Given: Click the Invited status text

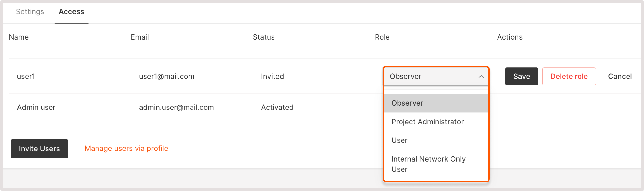Looking at the screenshot, I should pyautogui.click(x=272, y=76).
